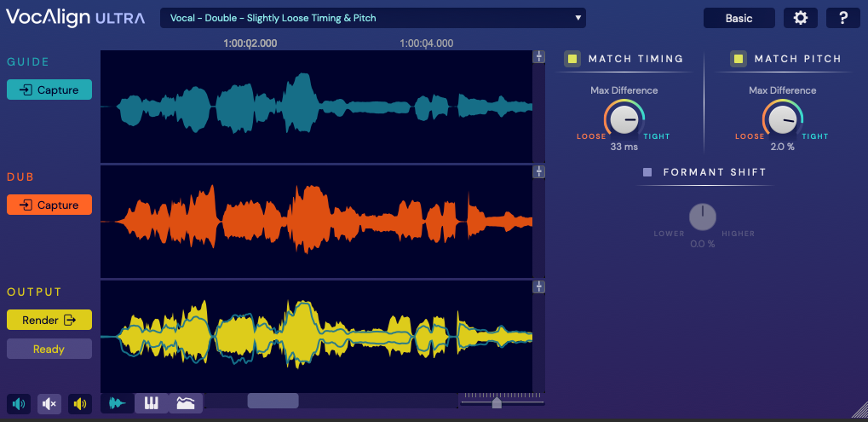The height and width of the screenshot is (422, 868).
Task: Click the 2.0 % pitch value
Action: click(x=782, y=147)
